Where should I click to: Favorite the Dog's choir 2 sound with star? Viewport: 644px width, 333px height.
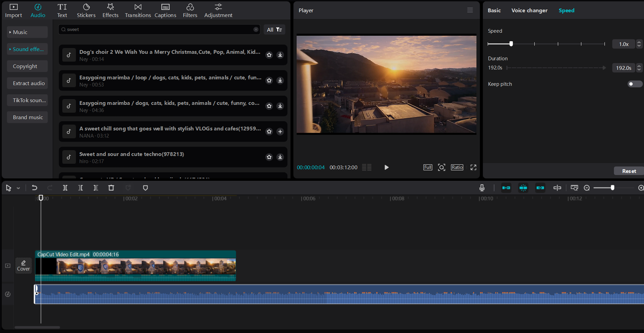pos(269,55)
